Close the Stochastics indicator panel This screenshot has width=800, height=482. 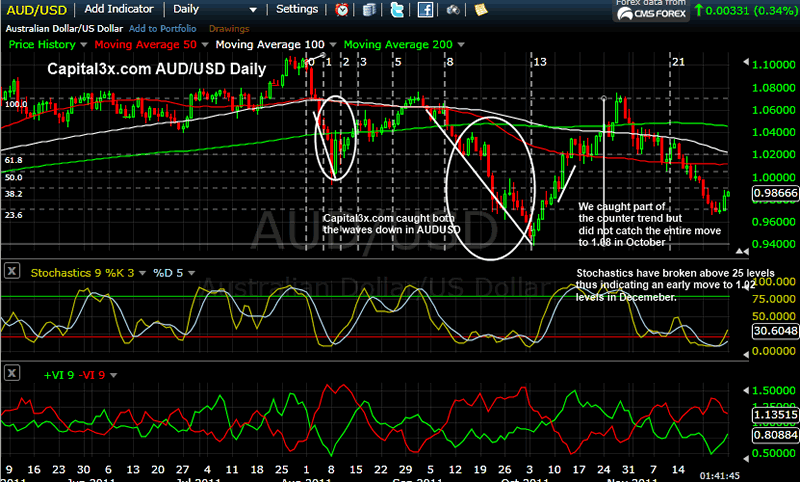point(12,271)
